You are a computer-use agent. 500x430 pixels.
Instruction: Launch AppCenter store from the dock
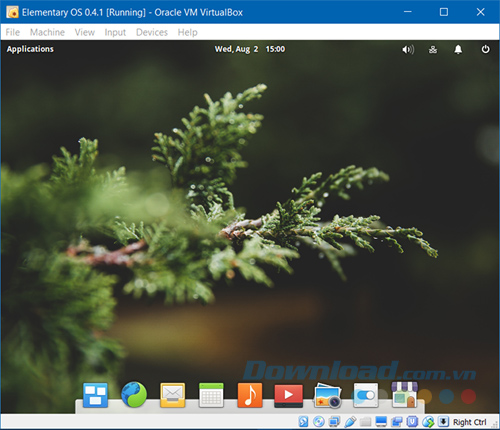tap(405, 395)
